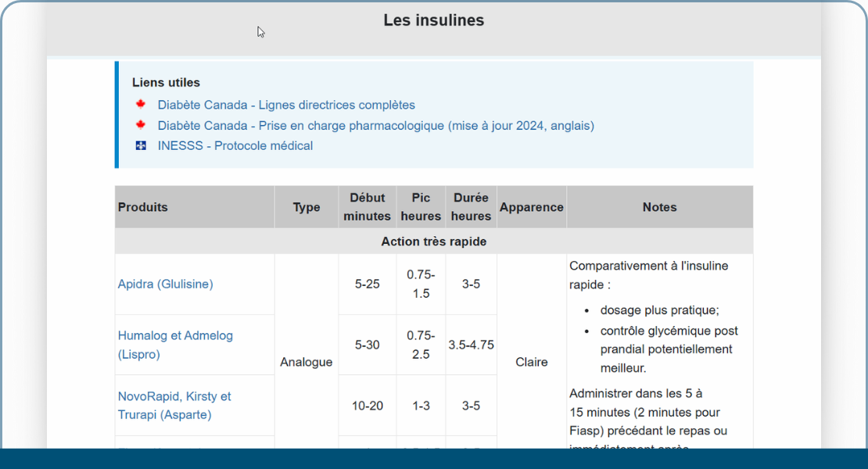This screenshot has height=469, width=868.
Task: Open the Humalog et Admelog (Lispro) link
Action: pos(175,344)
